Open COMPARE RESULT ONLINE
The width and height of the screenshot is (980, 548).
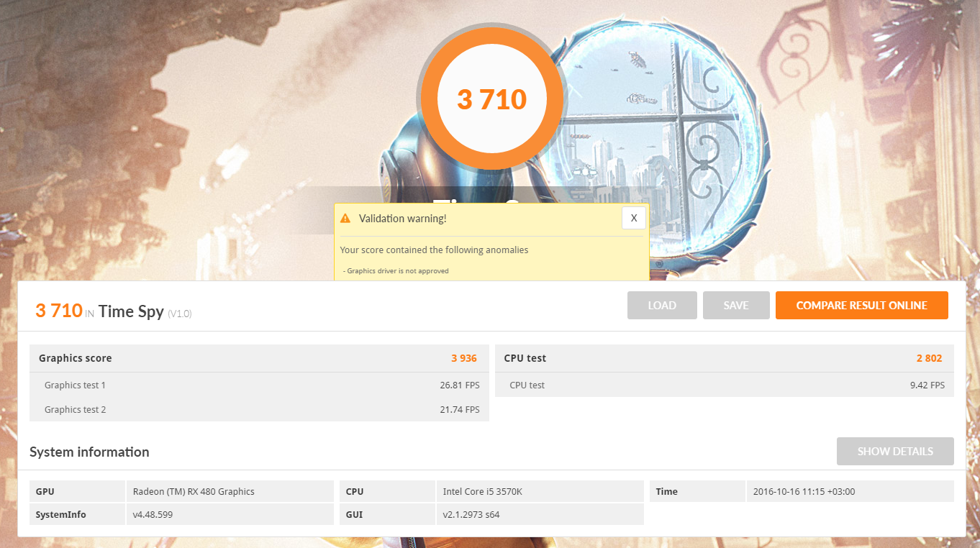pyautogui.click(x=861, y=305)
